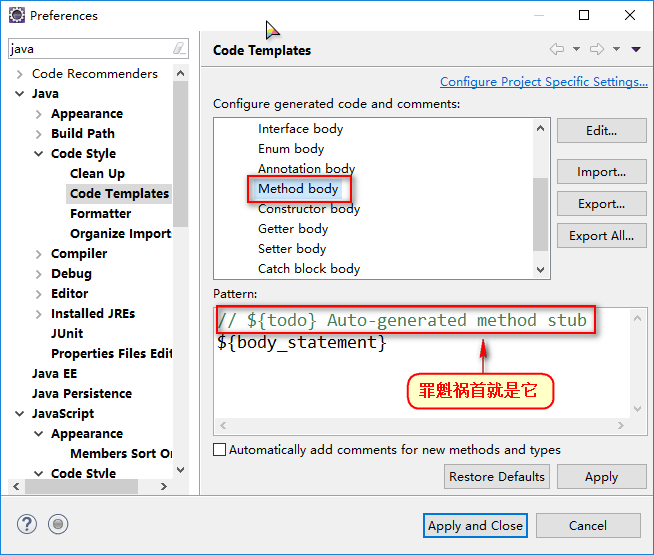Screen dimensions: 654x555
Task: Click template list scroll up arrow
Action: (541, 128)
